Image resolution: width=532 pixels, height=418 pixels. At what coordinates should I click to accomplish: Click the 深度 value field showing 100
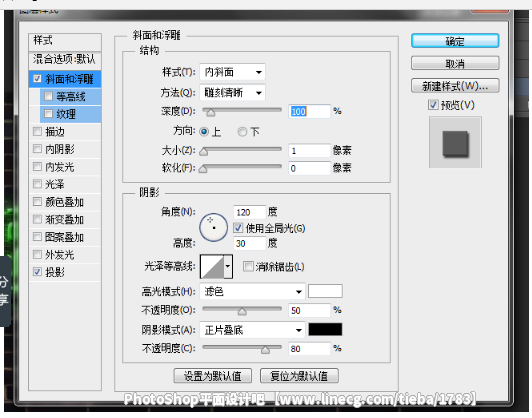point(309,111)
